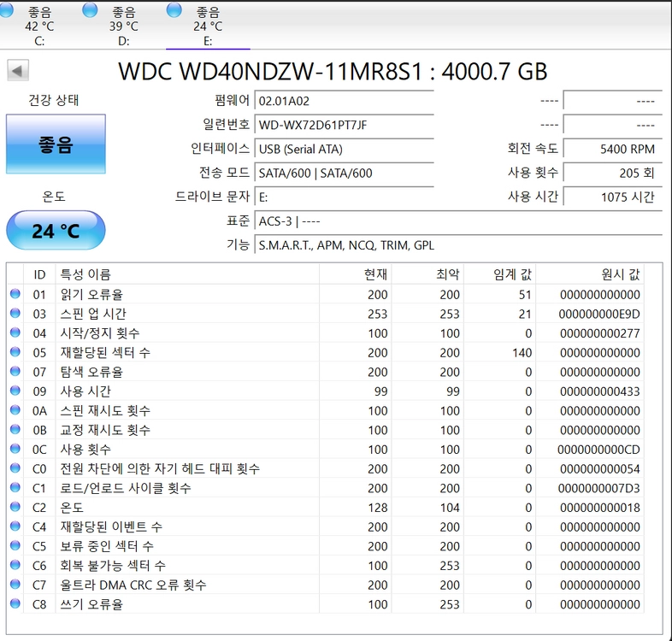Image resolution: width=672 pixels, height=641 pixels.
Task: Click raw value 000000000433
Action: point(599,391)
